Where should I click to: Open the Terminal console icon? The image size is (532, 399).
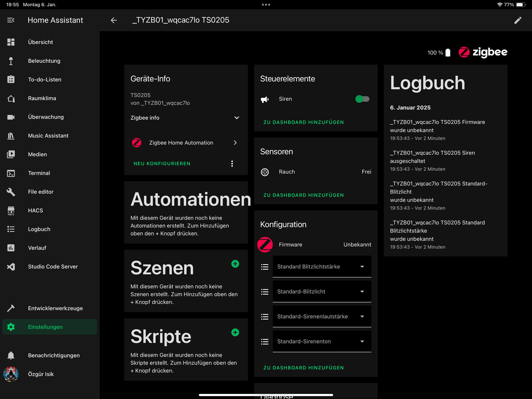[x=11, y=173]
